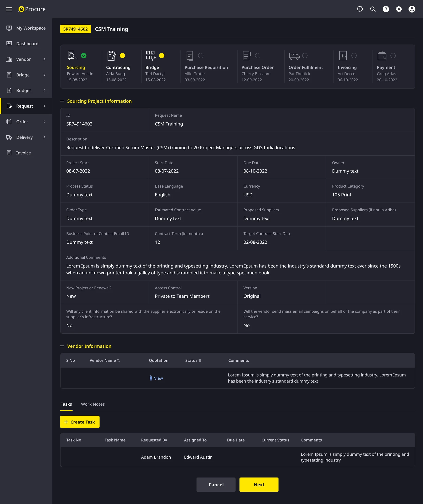Screen dimensions: 423x504
Task: Click the Invoicing status circle
Action: tap(354, 56)
